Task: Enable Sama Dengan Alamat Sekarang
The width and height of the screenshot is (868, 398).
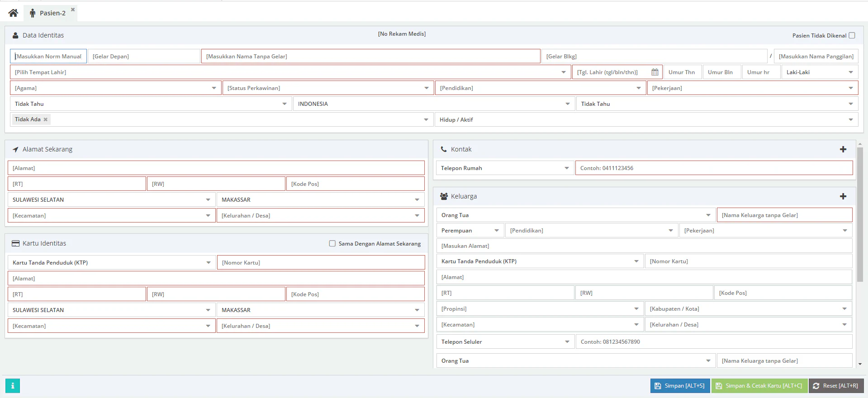Action: pos(332,243)
